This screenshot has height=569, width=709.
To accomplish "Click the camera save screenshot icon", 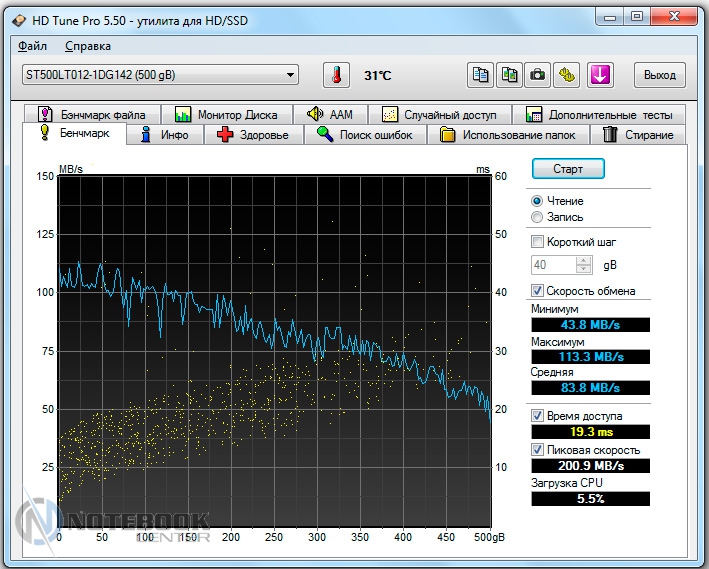I will tap(538, 75).
